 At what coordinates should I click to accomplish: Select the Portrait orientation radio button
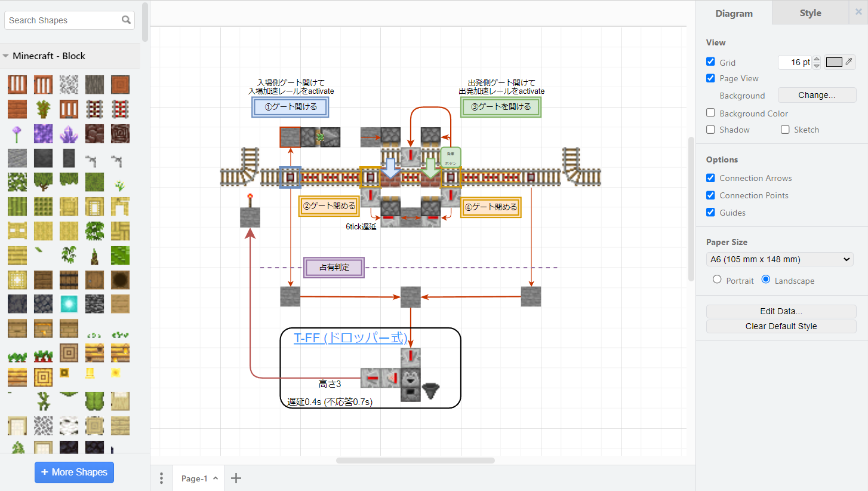[717, 280]
